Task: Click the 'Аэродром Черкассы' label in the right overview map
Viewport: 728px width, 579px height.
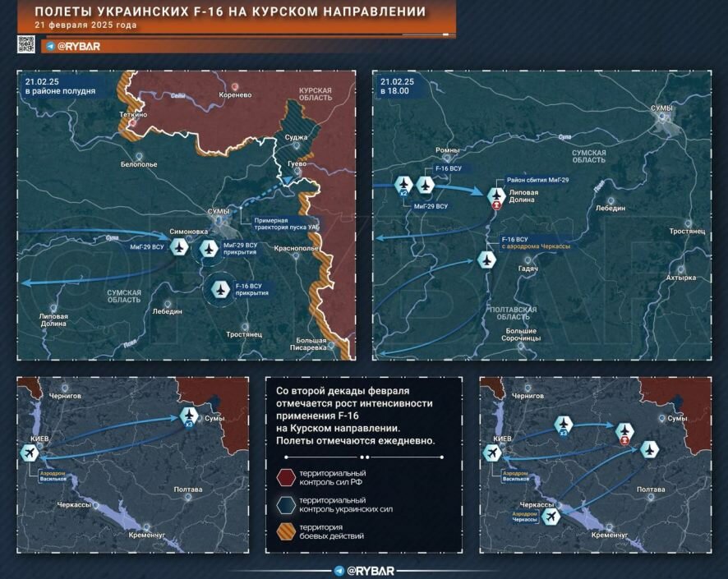Action: (x=525, y=517)
